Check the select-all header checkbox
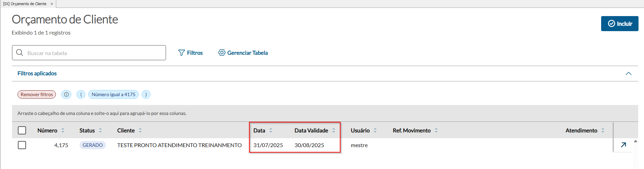The height and width of the screenshot is (169, 644). [22, 130]
